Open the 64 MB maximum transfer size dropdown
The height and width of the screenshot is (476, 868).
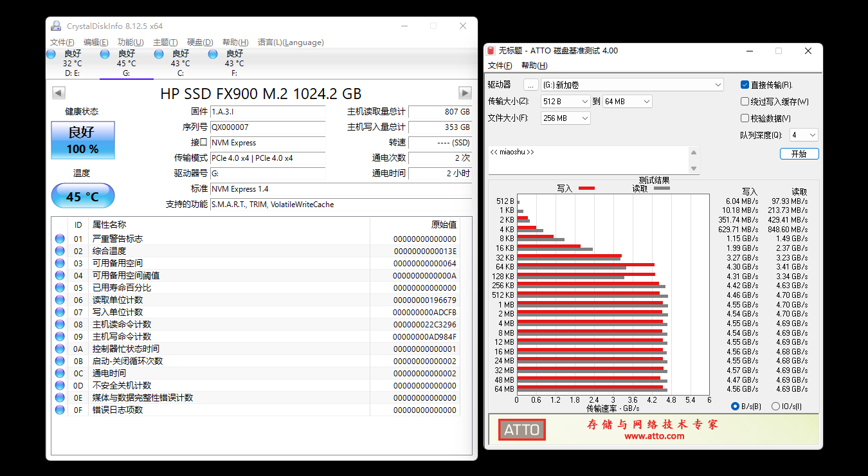pyautogui.click(x=628, y=102)
